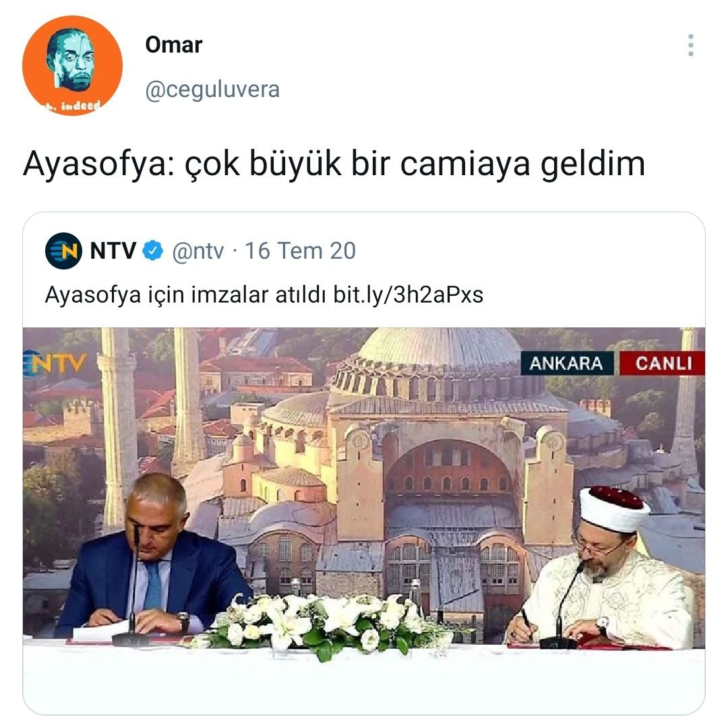Viewport: 728px width, 727px height.
Task: Open the @ceguluvera handle
Action: [x=212, y=90]
